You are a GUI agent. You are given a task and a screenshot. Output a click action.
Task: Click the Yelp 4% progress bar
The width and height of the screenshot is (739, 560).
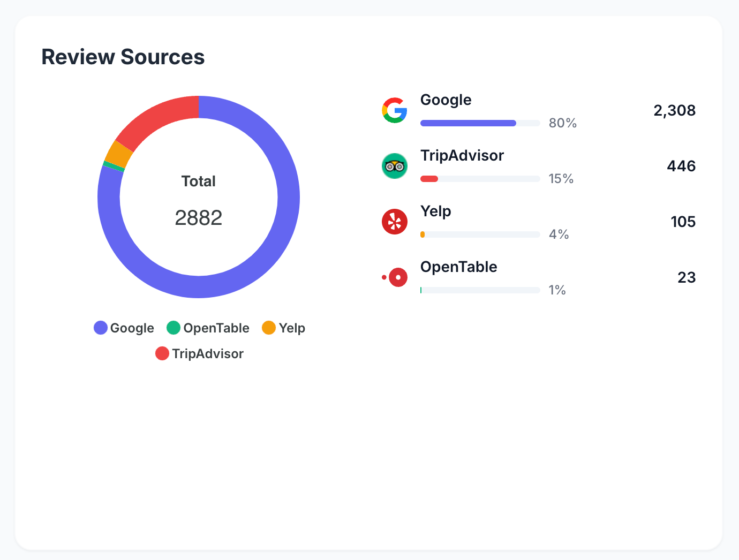[480, 234]
